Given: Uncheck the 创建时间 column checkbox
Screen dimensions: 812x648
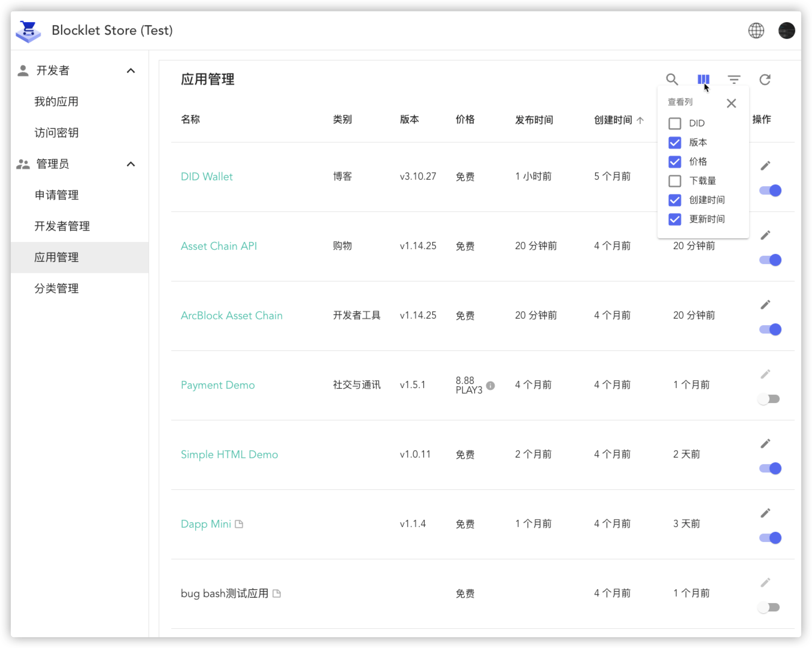Looking at the screenshot, I should tap(675, 200).
